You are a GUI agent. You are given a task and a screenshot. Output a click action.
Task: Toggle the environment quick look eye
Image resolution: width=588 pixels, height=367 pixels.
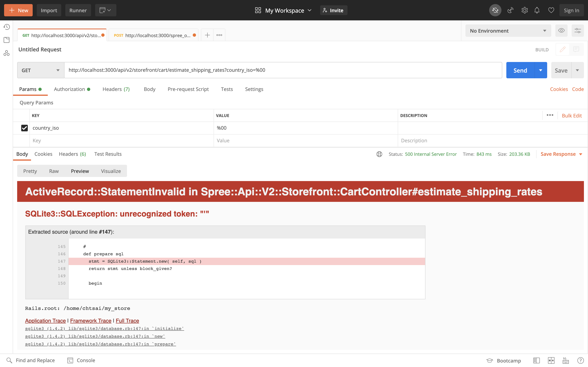pos(561,31)
